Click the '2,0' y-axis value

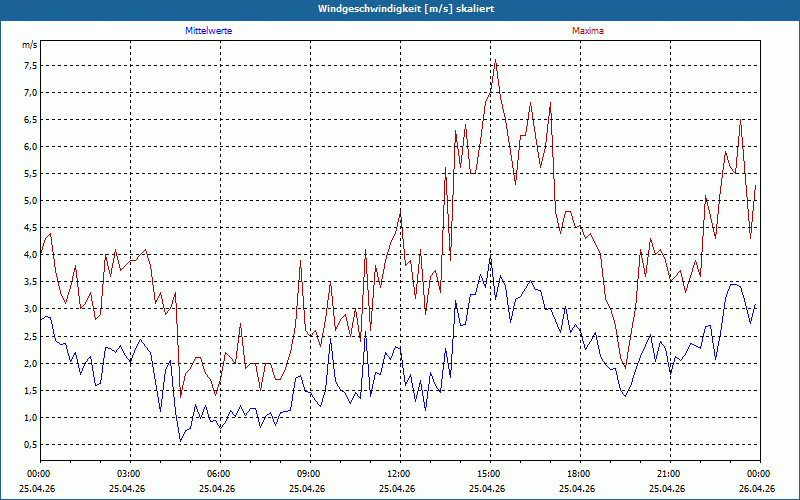30,363
